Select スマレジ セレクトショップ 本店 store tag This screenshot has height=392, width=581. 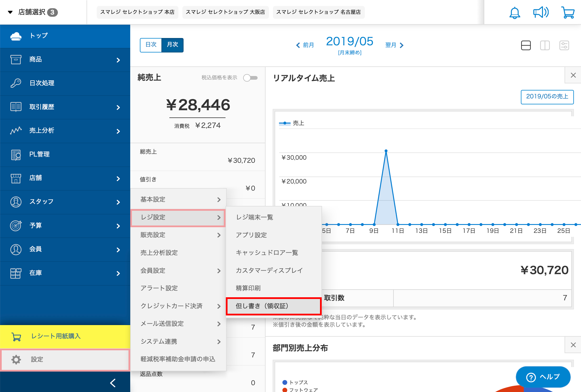pyautogui.click(x=137, y=12)
